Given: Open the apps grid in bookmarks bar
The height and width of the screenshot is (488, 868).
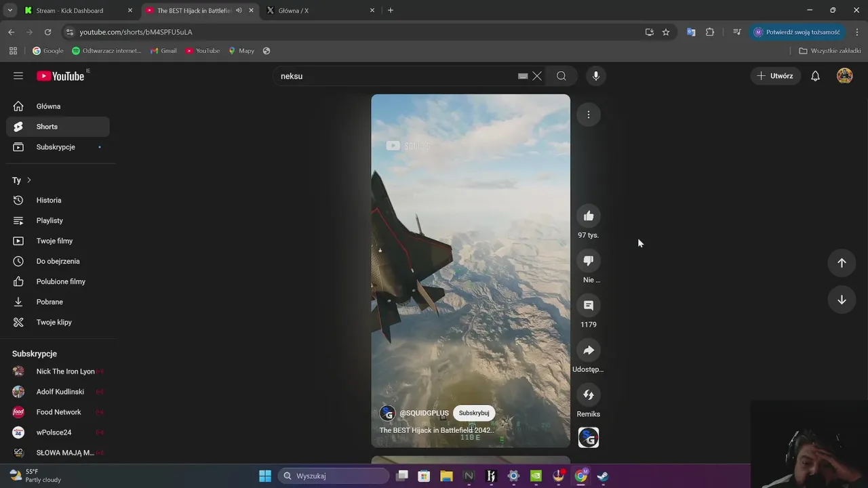Looking at the screenshot, I should point(13,51).
